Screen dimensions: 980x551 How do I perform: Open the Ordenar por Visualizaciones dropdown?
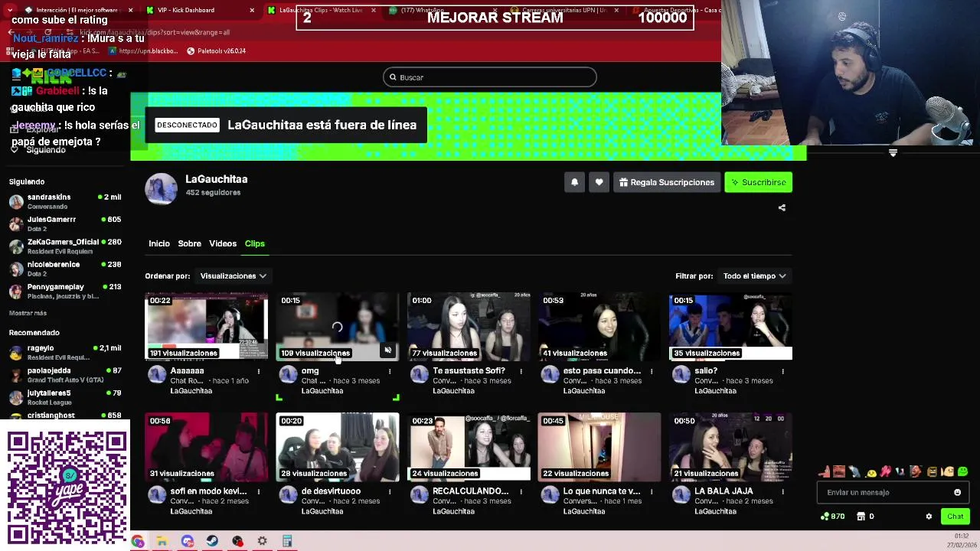[x=233, y=275]
